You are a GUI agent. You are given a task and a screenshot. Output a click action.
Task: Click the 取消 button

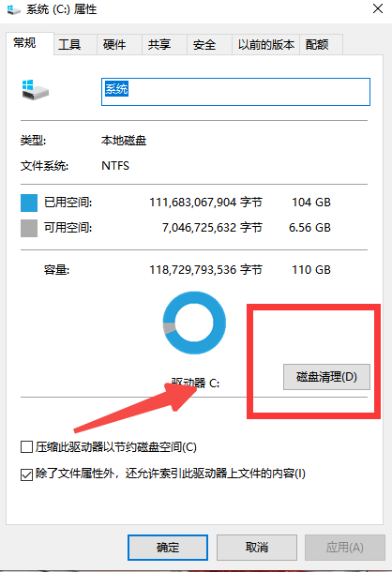click(257, 548)
